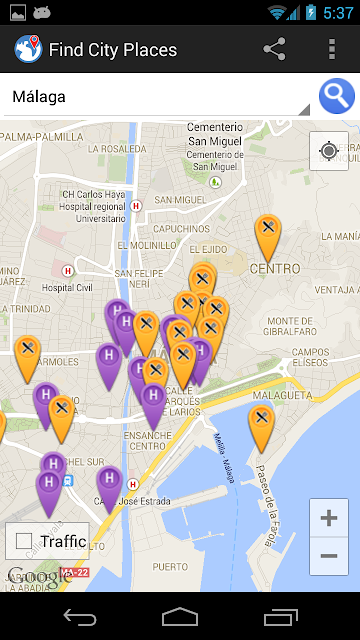This screenshot has height=640, width=360.
Task: Zoom out with the minus button
Action: pyautogui.click(x=329, y=556)
